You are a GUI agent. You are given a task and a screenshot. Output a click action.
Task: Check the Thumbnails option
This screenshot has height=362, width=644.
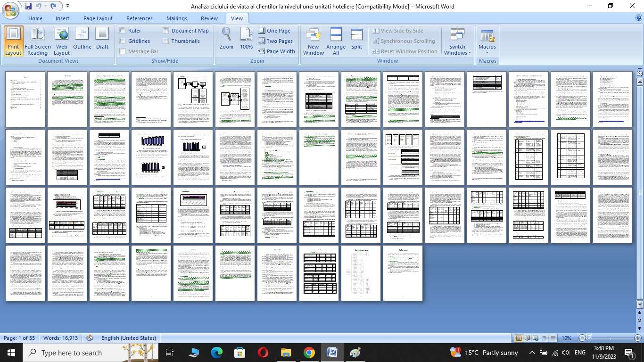(166, 41)
